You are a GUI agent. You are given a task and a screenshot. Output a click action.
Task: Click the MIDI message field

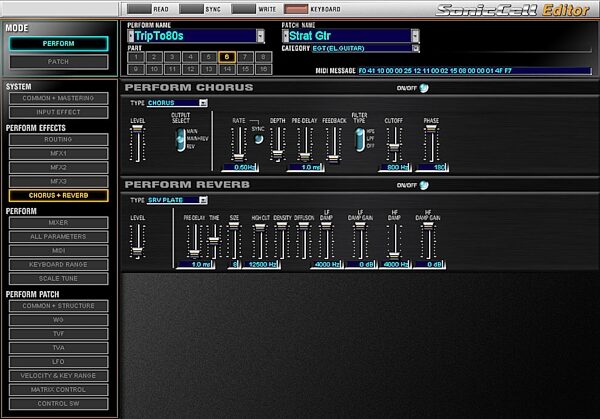pyautogui.click(x=474, y=71)
